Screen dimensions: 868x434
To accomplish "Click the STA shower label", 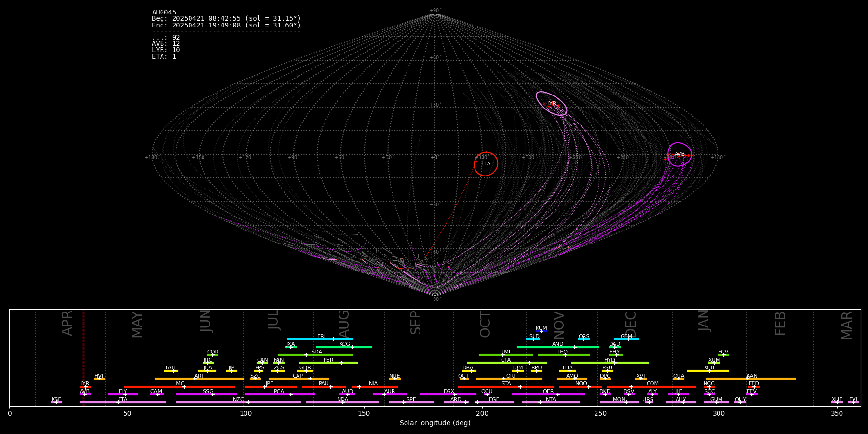I will (506, 384).
